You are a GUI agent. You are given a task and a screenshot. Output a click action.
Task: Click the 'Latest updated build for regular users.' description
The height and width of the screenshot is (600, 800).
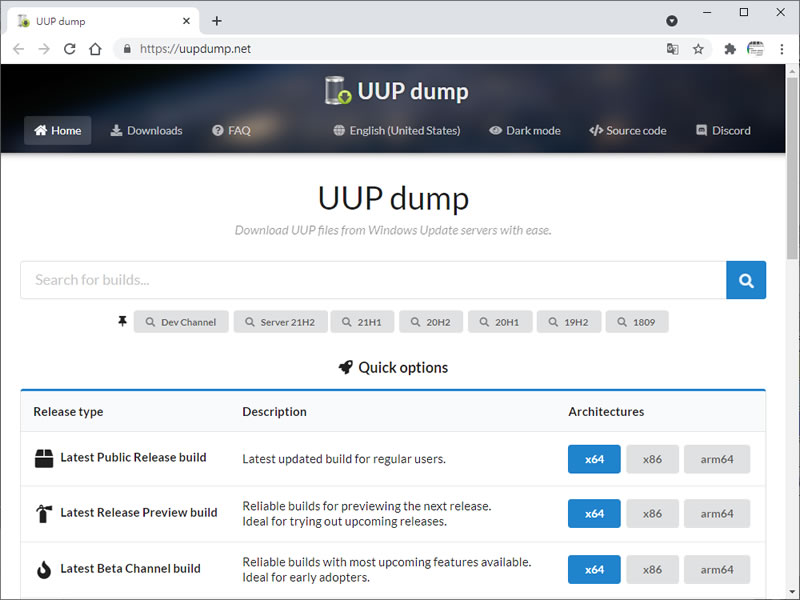pyautogui.click(x=344, y=459)
